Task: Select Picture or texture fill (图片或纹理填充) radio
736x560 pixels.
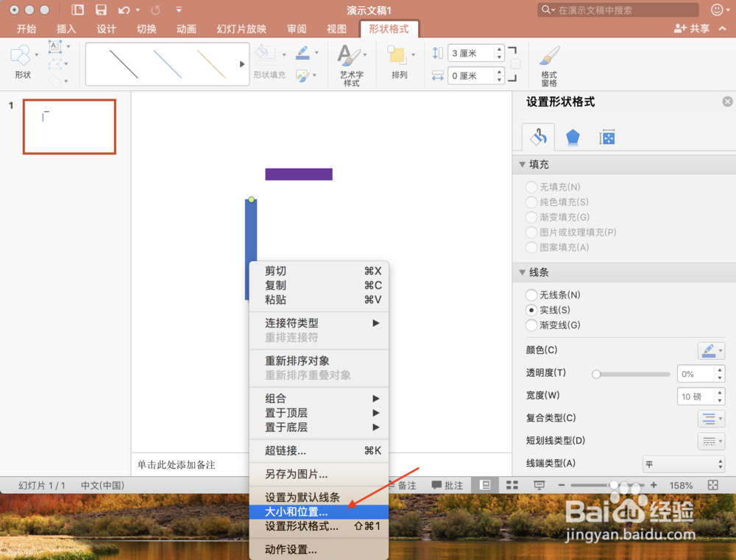Action: (x=531, y=232)
